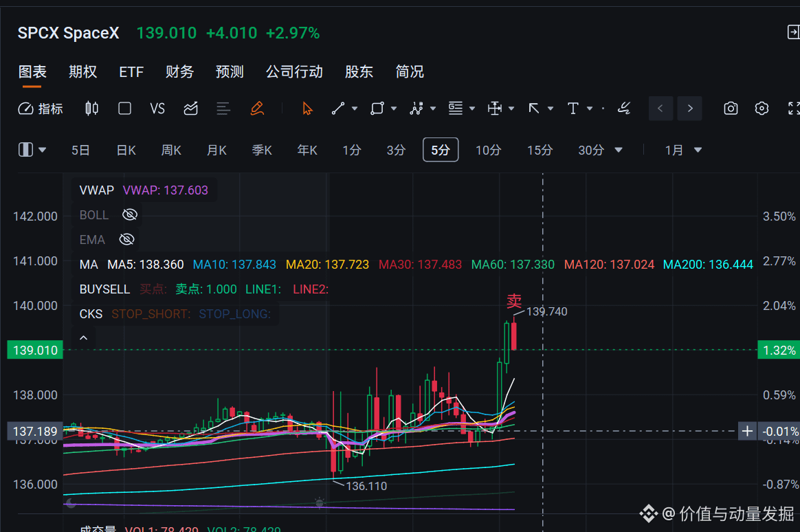Select the 季K timeframe
The image size is (800, 532).
262,150
